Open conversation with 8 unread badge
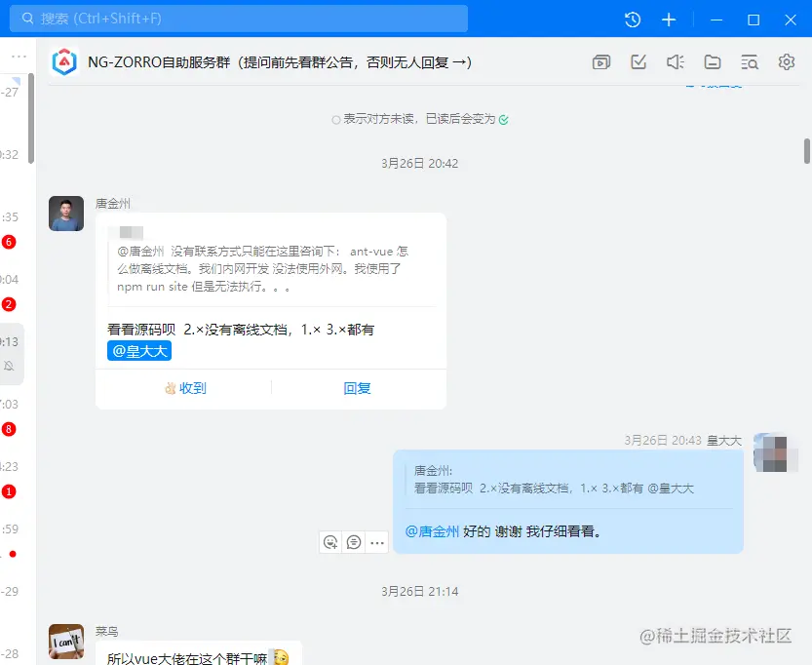The image size is (812, 665). coord(9,429)
